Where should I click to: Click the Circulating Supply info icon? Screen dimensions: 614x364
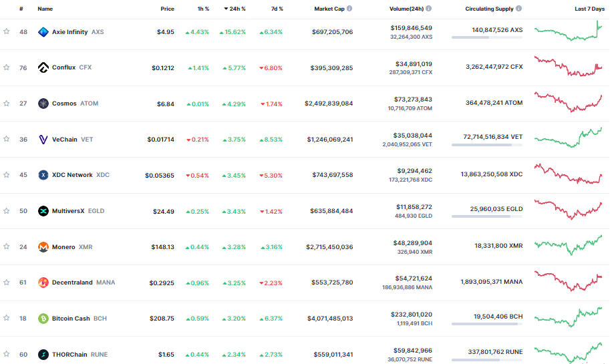[x=519, y=9]
